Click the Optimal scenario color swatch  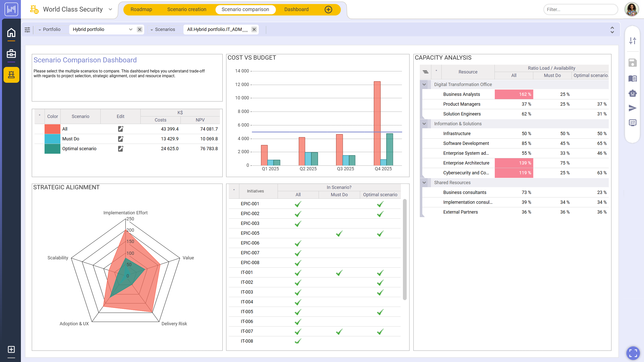point(52,149)
